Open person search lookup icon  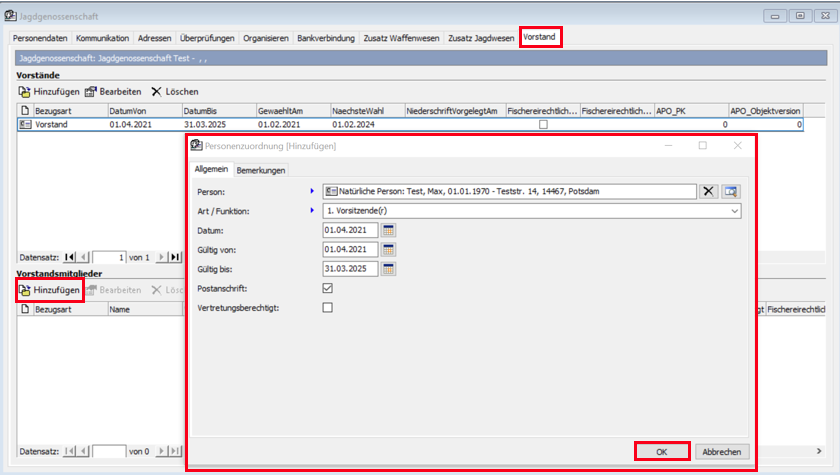pyautogui.click(x=731, y=192)
